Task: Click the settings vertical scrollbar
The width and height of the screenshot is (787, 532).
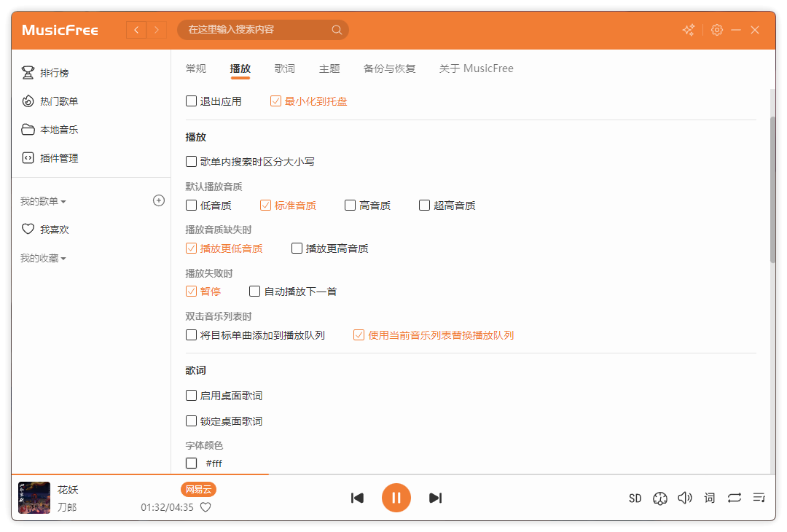Action: coord(772,189)
